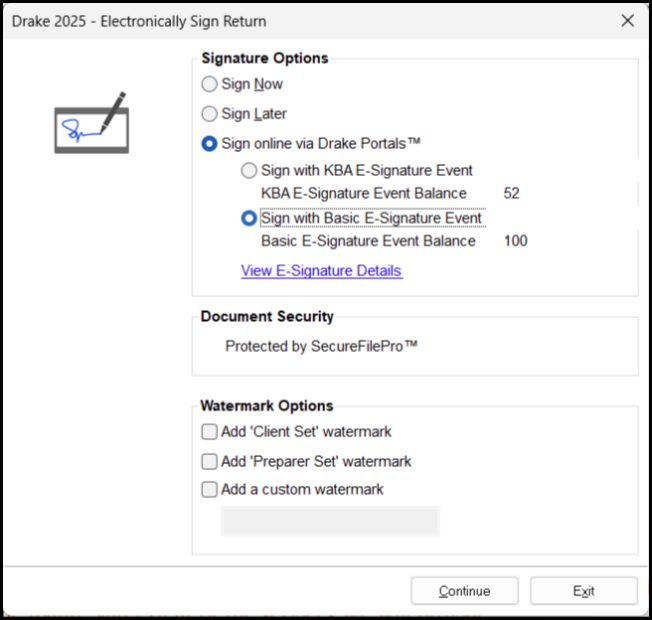Close the Electronically Sign Return dialog

627,21
